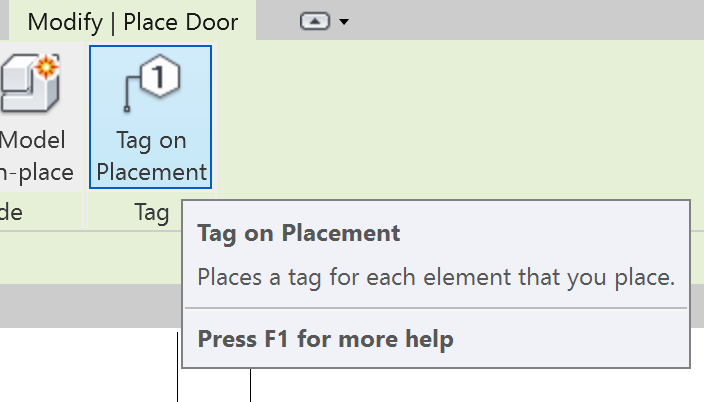Click the Mode panel title under Model In-place

(x=12, y=212)
